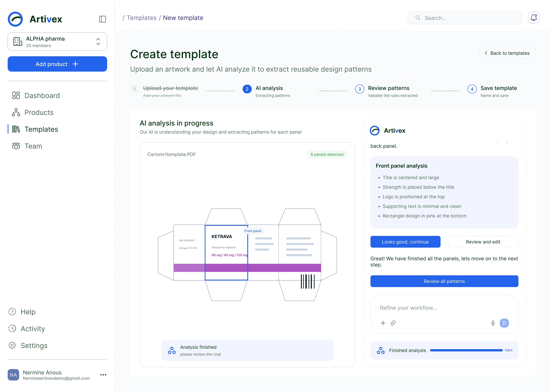Click the Cartonv1template.PDF file name
Viewport: 551px width, 392px height.
(x=172, y=154)
